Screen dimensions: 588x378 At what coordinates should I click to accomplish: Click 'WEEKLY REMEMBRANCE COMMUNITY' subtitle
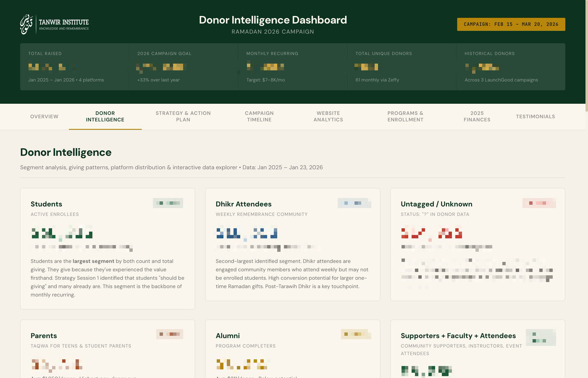click(x=262, y=214)
